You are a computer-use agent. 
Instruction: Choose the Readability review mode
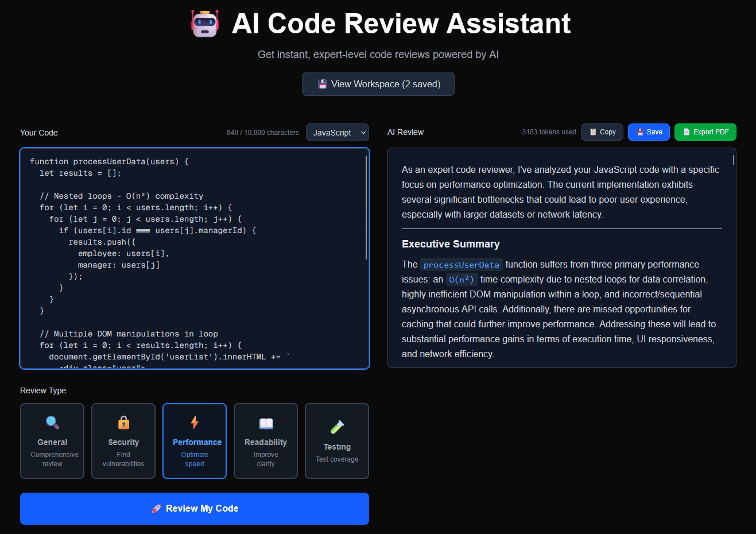[x=265, y=441]
